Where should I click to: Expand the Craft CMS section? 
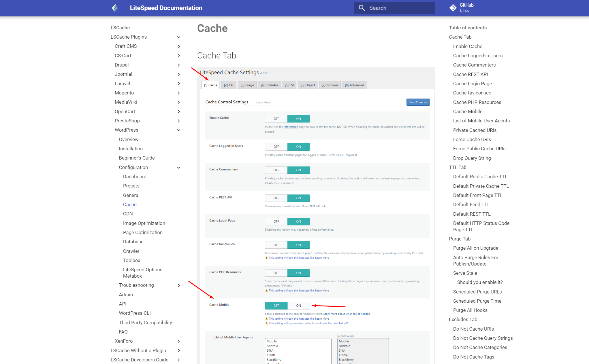click(179, 46)
